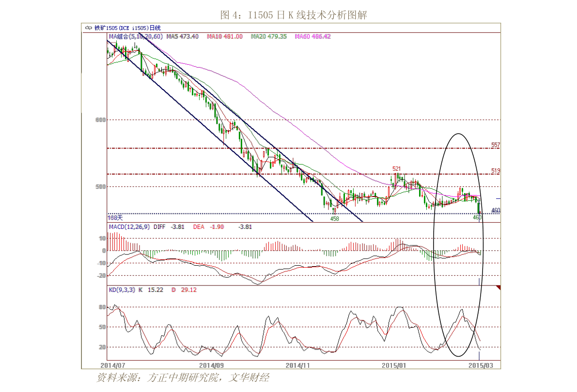Screen dimensions: 577x392
Task: Select the 458 low price label
Action: coord(334,219)
